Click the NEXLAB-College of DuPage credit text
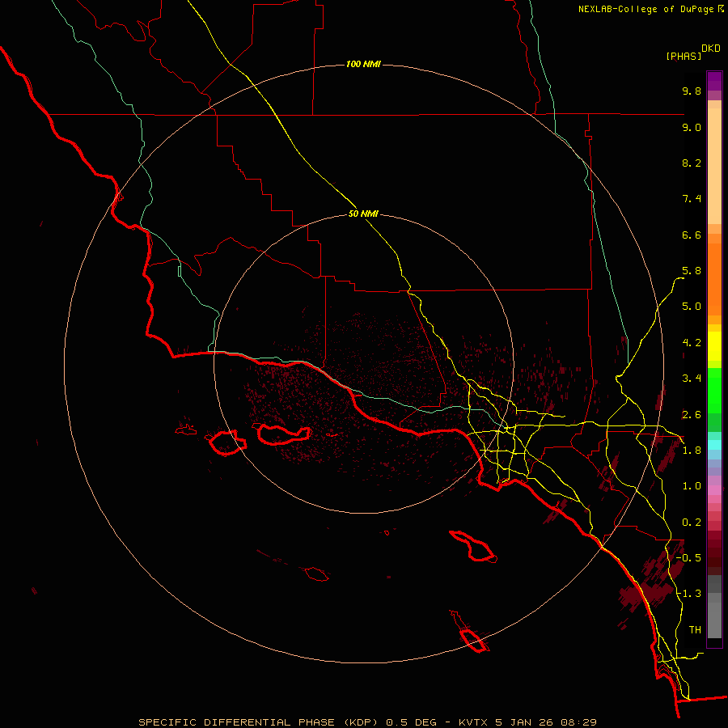Screen dimensions: 728x728 (645, 9)
